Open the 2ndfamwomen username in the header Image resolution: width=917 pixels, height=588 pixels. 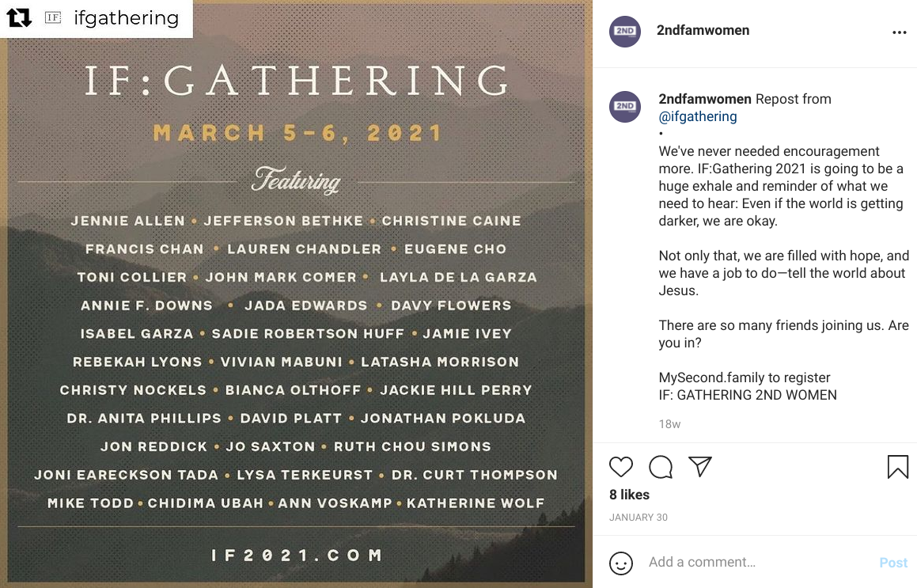pyautogui.click(x=703, y=31)
